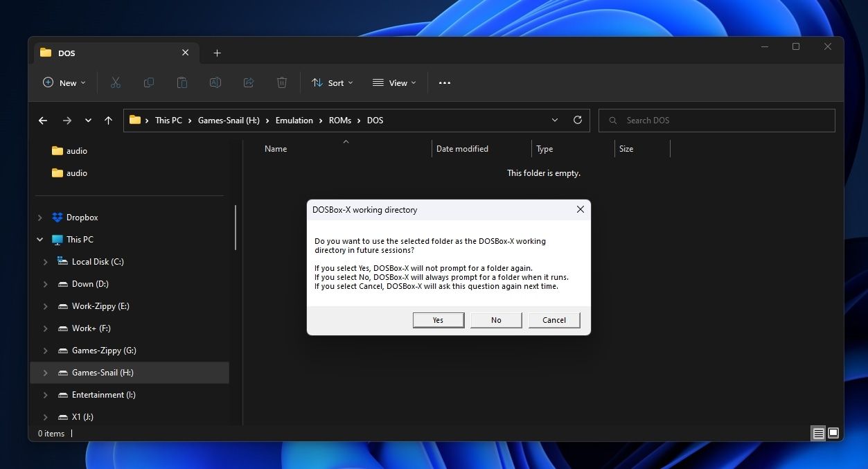This screenshot has width=868, height=469.
Task: Open the Sort dropdown menu
Action: [333, 83]
